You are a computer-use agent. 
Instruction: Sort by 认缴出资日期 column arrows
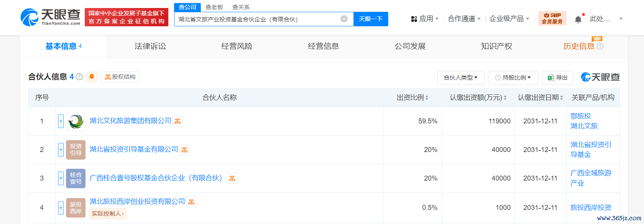pos(562,98)
